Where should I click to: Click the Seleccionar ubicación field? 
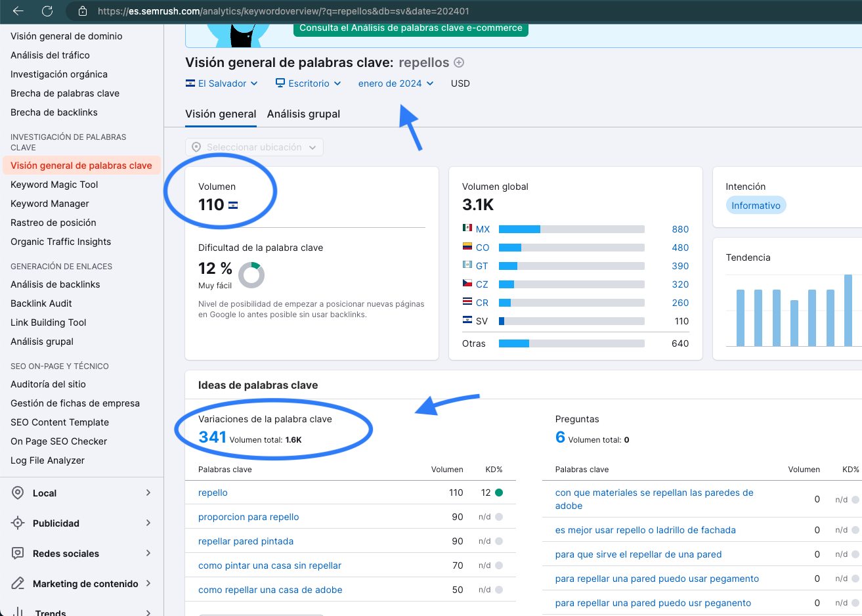pyautogui.click(x=254, y=147)
